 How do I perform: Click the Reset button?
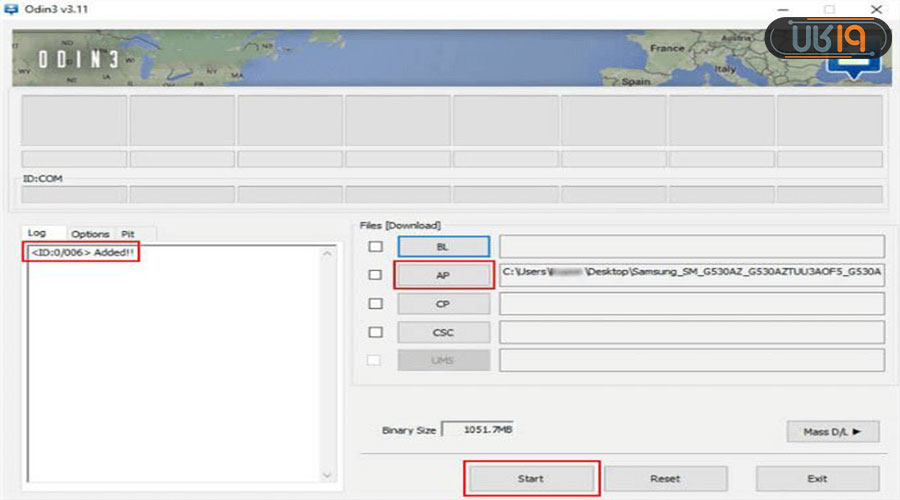(x=665, y=478)
